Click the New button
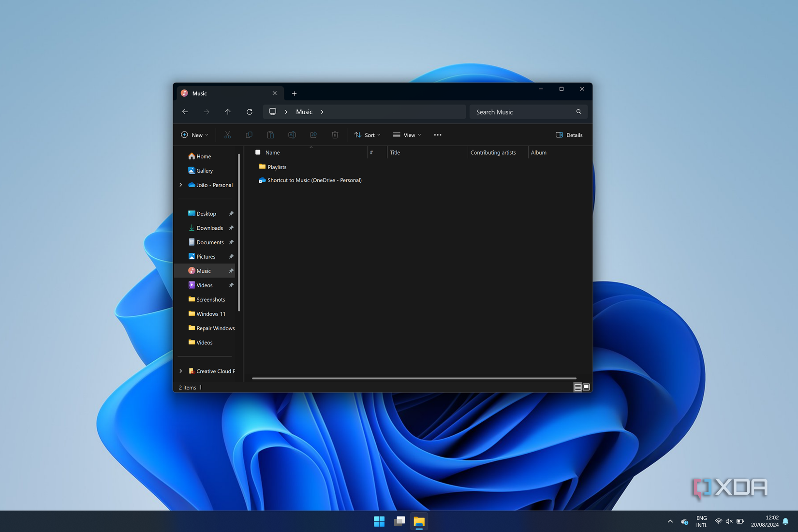Screen dimensions: 798x532 [194, 135]
